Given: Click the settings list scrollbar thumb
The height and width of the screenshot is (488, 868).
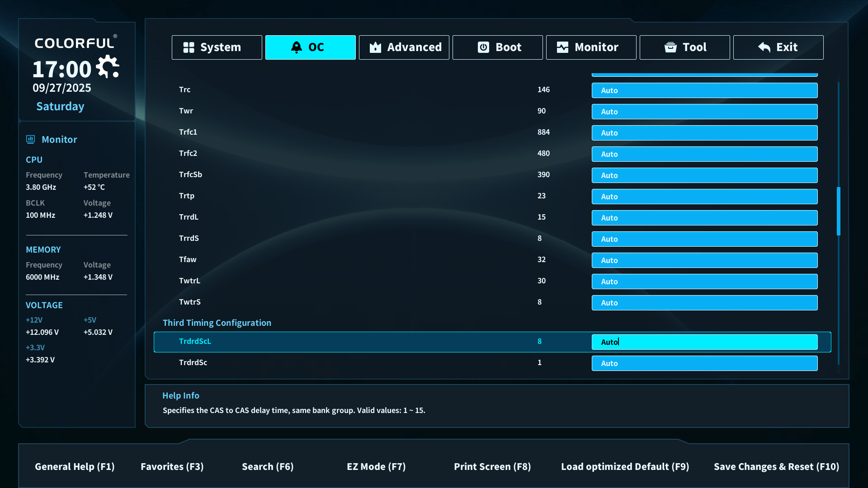Looking at the screenshot, I should pyautogui.click(x=839, y=211).
